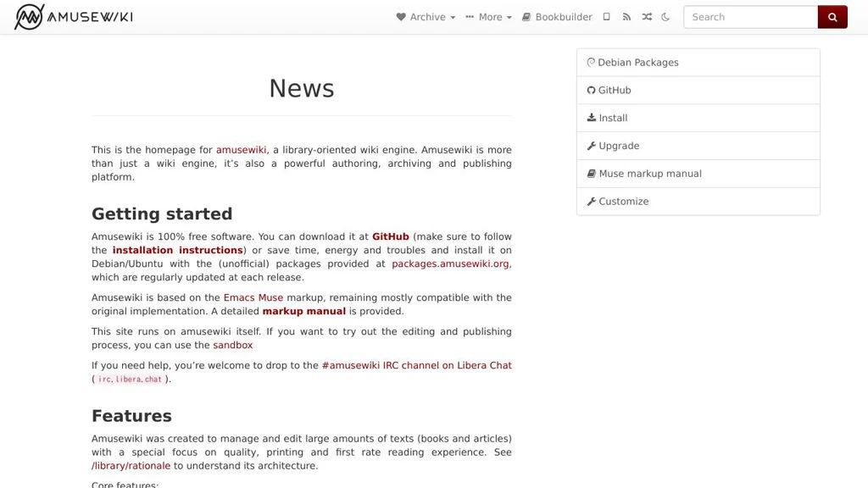The height and width of the screenshot is (488, 868).
Task: Click the Amusewiki logo
Action: coord(74,17)
